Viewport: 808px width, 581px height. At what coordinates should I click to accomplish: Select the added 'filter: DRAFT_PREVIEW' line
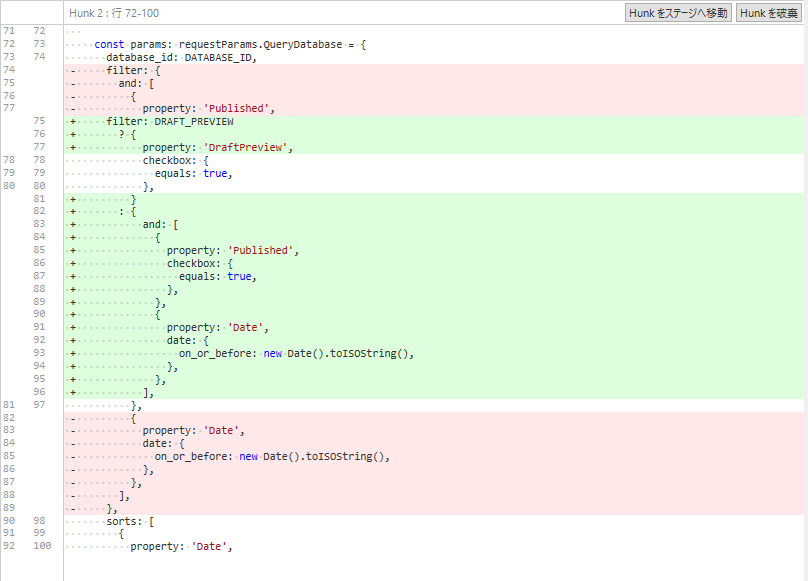pyautogui.click(x=170, y=122)
